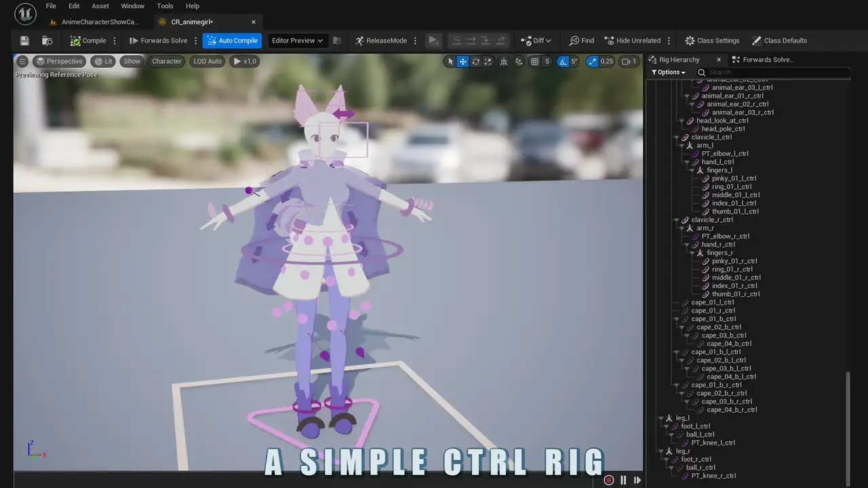Click the Compile button
Image resolution: width=868 pixels, height=488 pixels.
[x=88, y=41]
